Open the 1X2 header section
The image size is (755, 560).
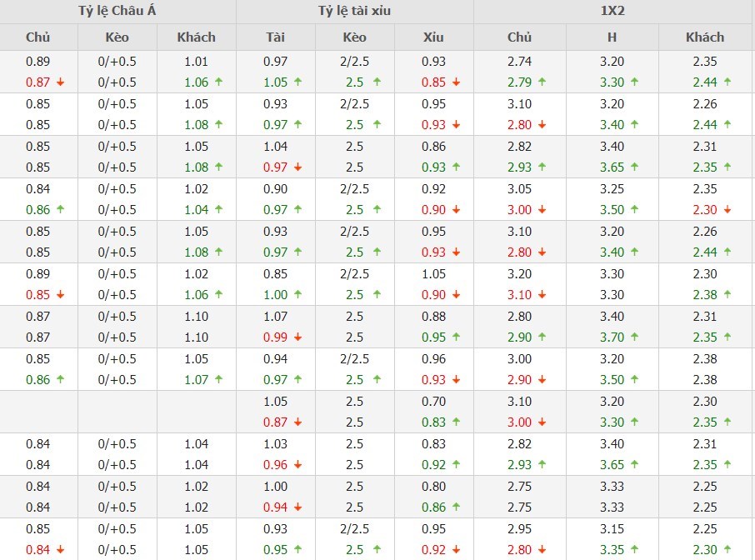pos(613,11)
